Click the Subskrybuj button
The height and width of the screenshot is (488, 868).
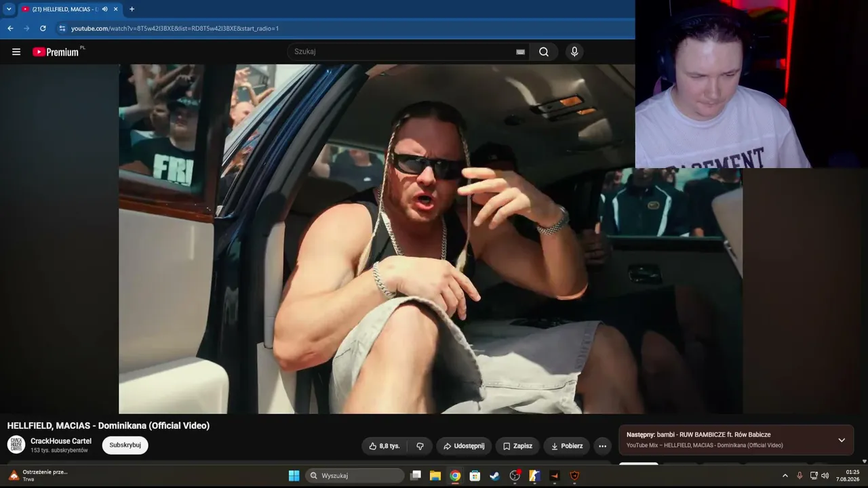tap(125, 445)
